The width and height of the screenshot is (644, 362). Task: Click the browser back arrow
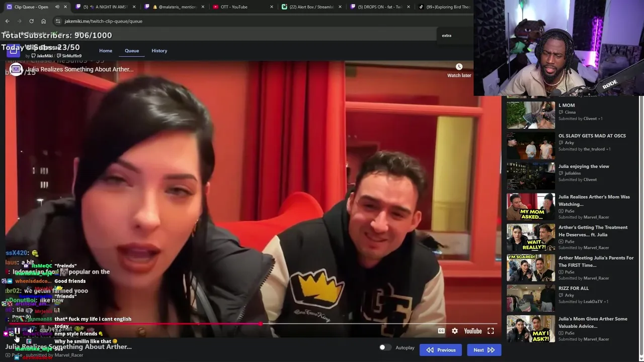tap(7, 21)
